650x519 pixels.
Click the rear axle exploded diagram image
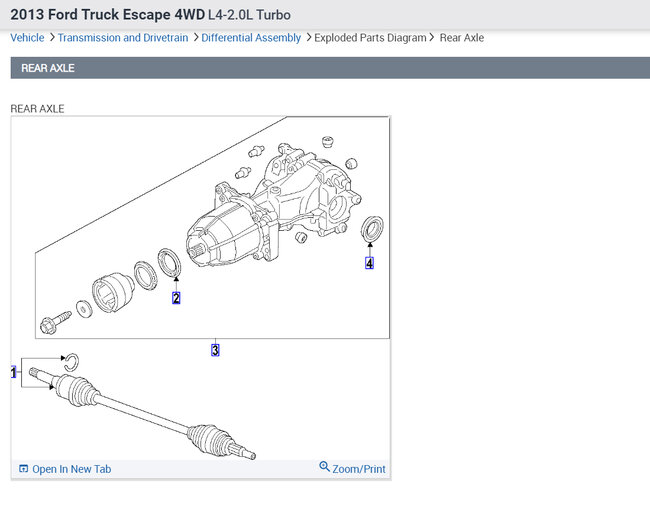pos(201,288)
